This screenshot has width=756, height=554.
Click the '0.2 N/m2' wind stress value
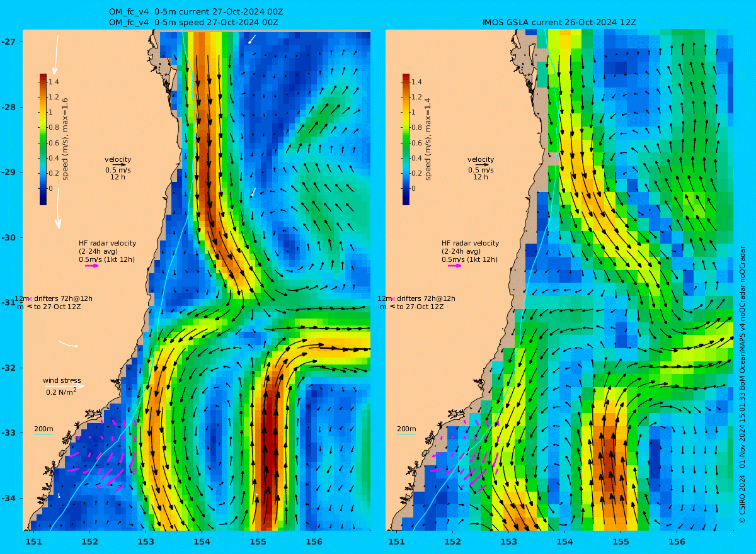(61, 392)
